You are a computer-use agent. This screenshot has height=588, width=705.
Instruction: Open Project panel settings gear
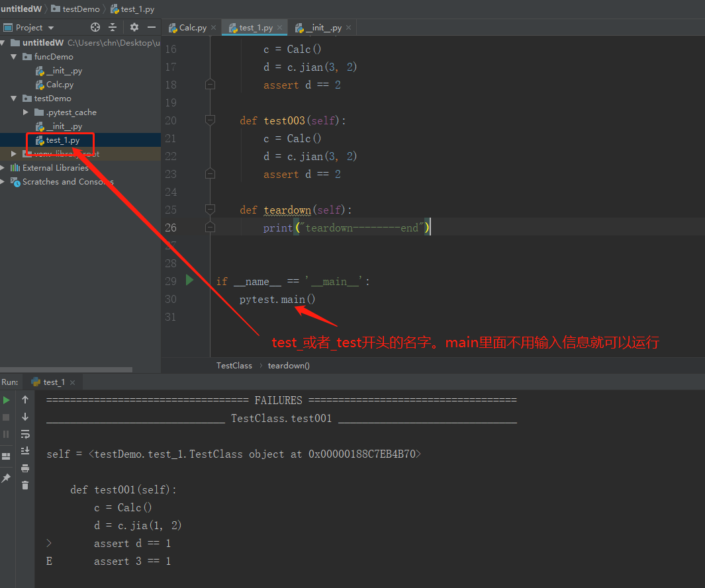134,27
